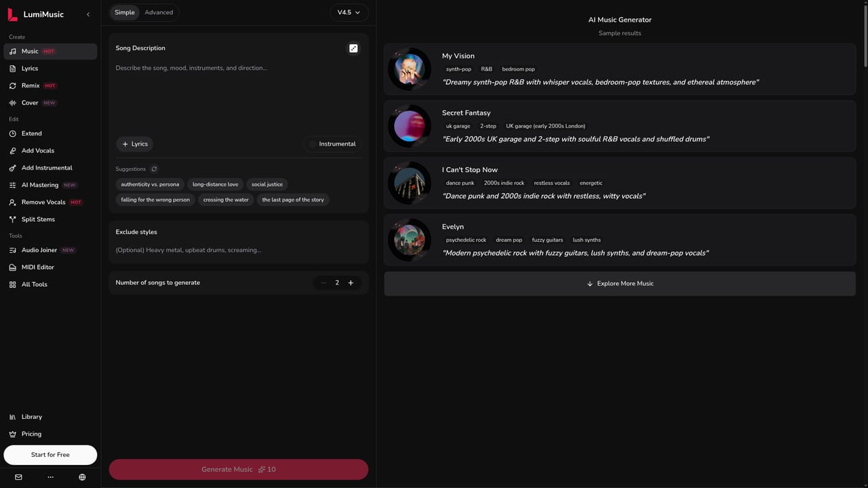Select suggestion falling for the wrong person
868x488 pixels.
click(x=155, y=200)
